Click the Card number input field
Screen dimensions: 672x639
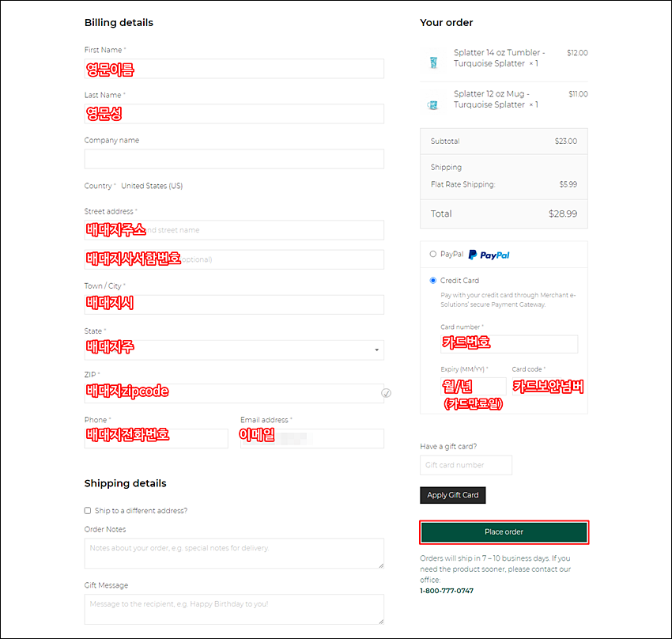coord(508,344)
